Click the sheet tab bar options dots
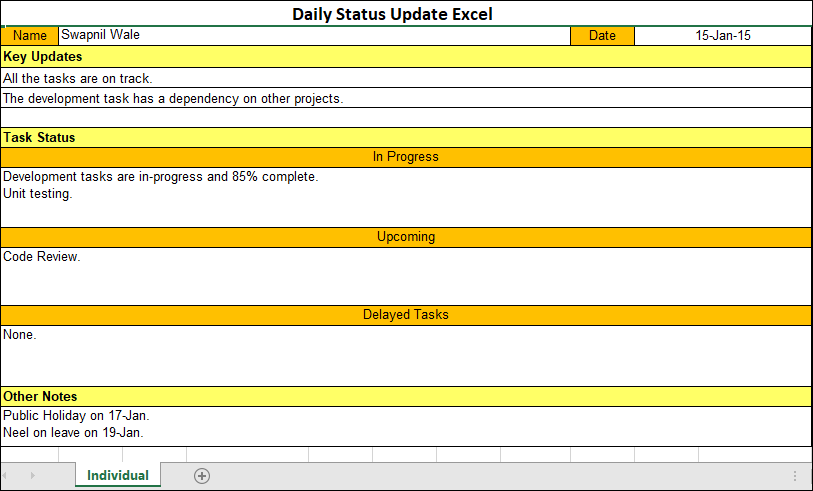813x491 pixels. 795,476
